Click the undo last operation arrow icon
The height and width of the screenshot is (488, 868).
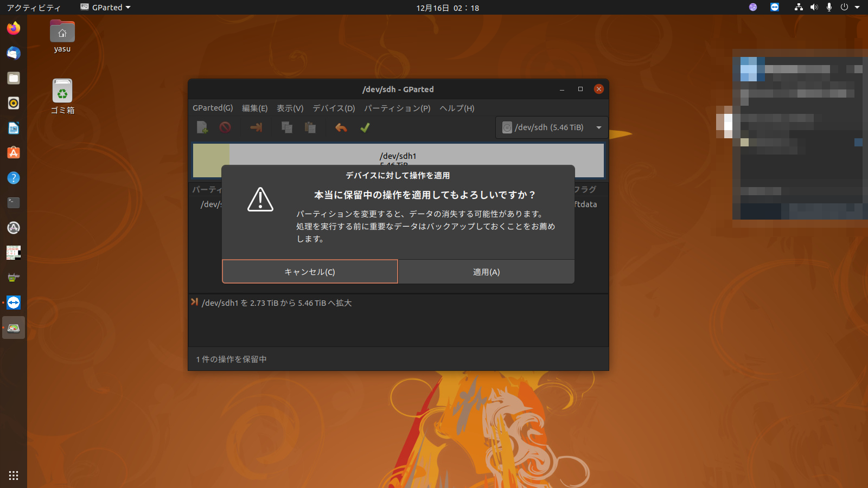[341, 128]
